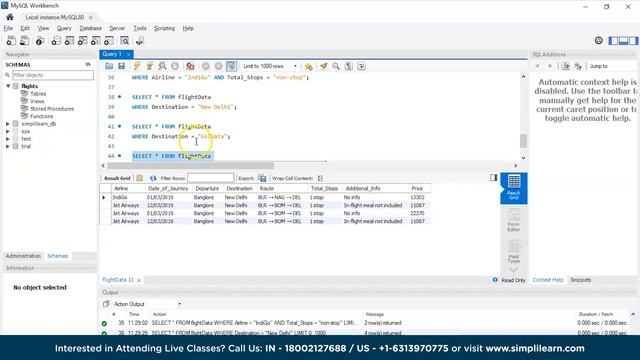Viewport: 640px width, 360px height.
Task: Toggle Wrap Cell Content
Action: 320,178
